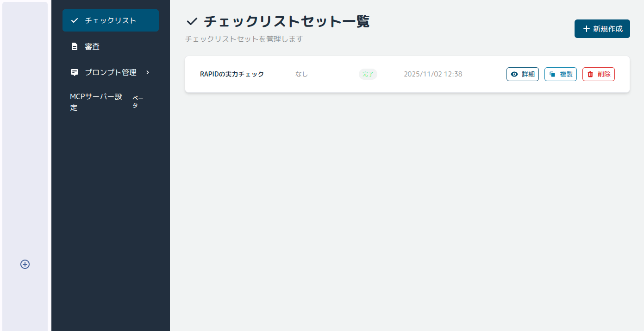Click the 完了 status badge
644x331 pixels.
point(368,74)
